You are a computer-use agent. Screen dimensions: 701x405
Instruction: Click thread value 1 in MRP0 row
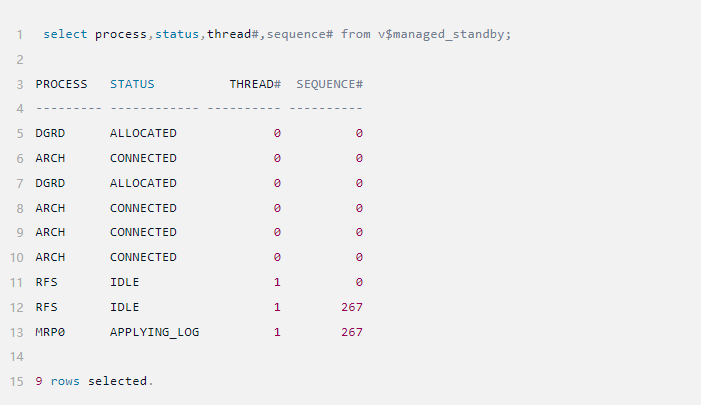[277, 332]
